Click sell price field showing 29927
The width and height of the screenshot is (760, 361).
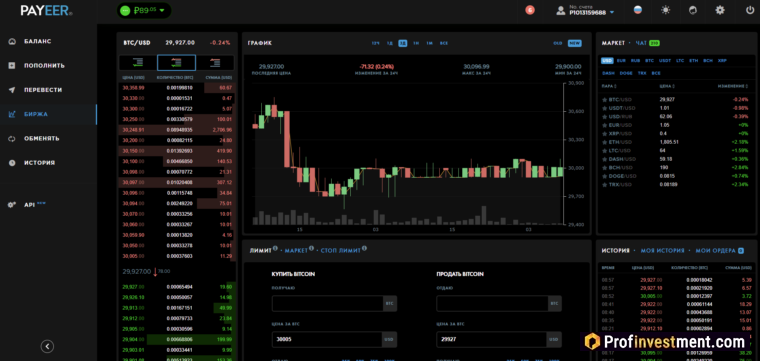coord(491,340)
